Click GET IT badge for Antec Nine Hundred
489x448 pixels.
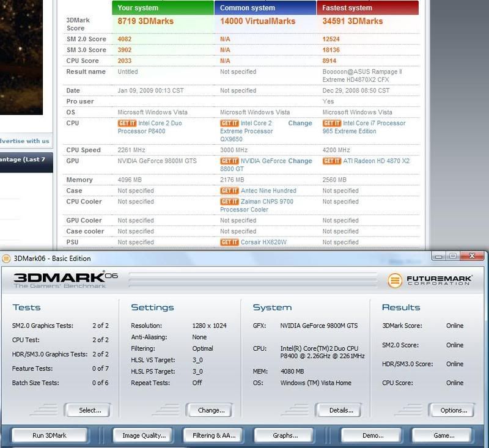[x=229, y=191]
